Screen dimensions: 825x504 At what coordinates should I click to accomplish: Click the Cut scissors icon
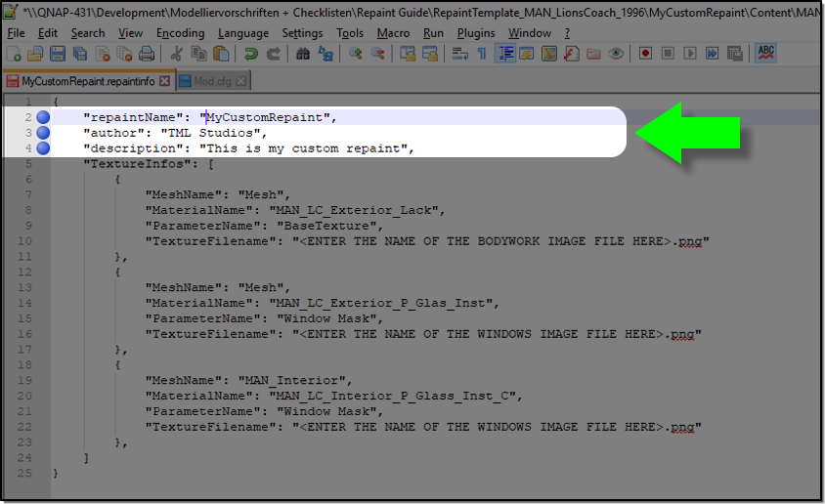pos(177,54)
